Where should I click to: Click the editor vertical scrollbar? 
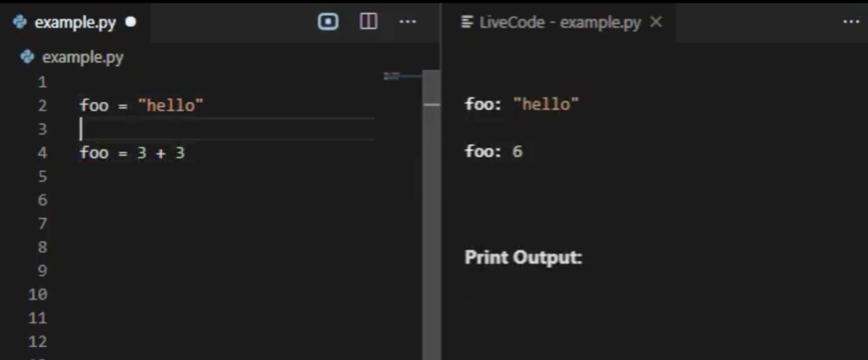tap(431, 215)
